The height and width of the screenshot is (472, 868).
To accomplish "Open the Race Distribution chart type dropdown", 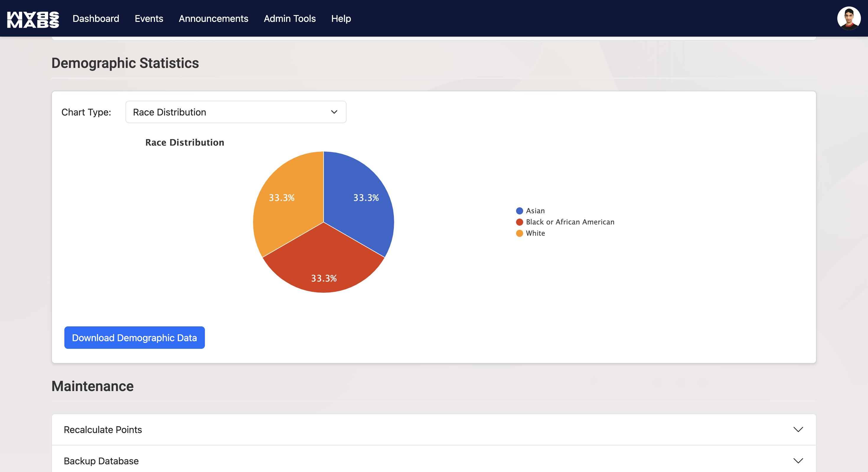I will coord(236,112).
